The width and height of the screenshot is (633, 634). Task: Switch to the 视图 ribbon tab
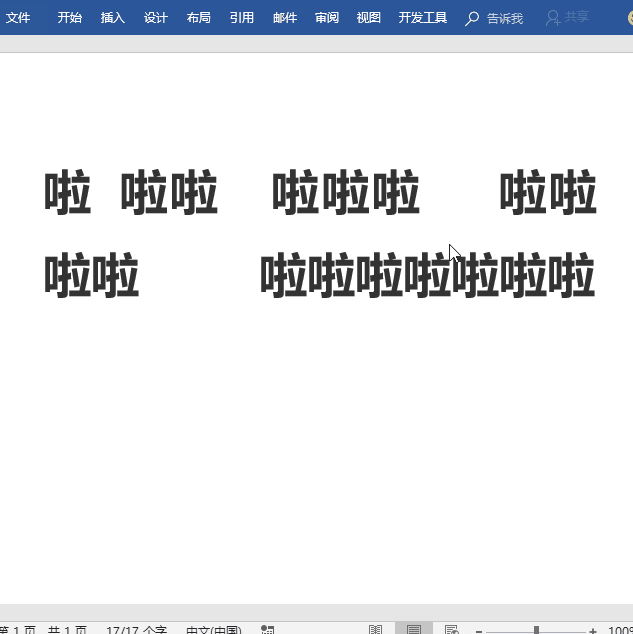[x=369, y=17]
